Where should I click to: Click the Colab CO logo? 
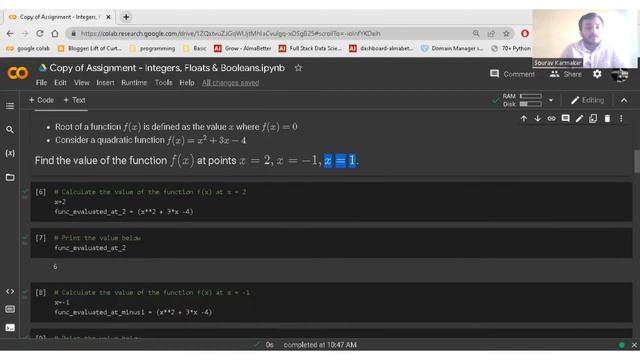[x=18, y=73]
